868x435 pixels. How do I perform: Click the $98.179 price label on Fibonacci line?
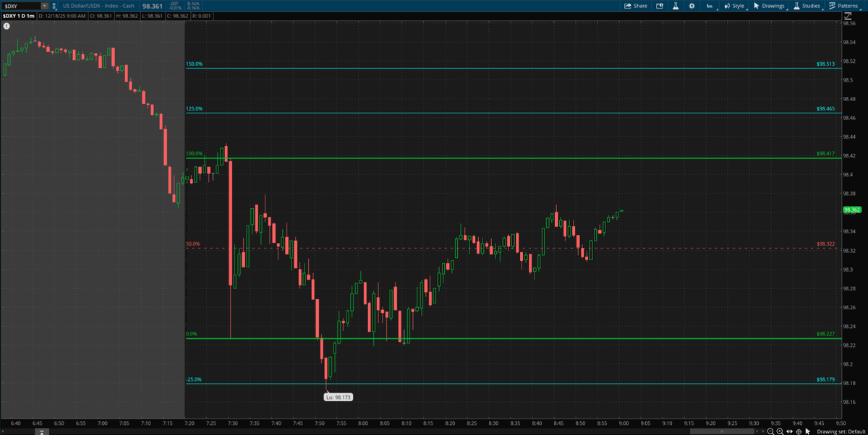(x=825, y=379)
